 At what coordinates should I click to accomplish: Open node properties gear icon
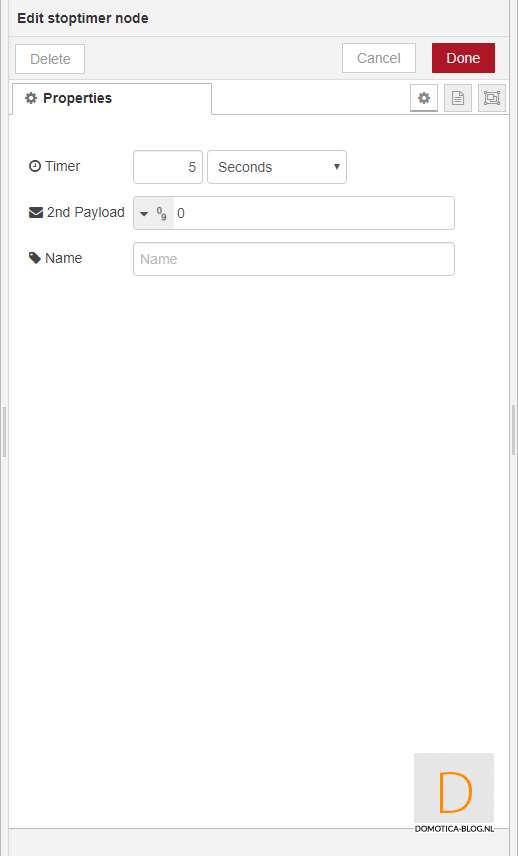tap(424, 98)
